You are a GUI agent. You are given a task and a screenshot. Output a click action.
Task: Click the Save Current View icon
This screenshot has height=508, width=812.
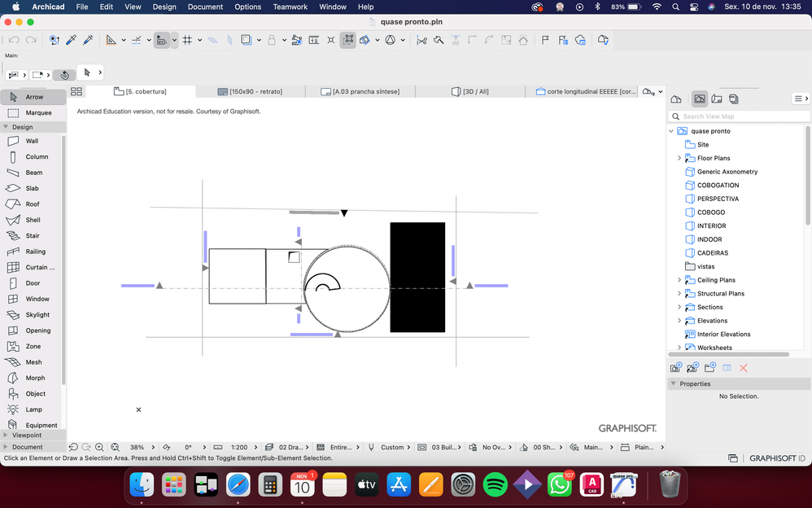click(x=676, y=367)
